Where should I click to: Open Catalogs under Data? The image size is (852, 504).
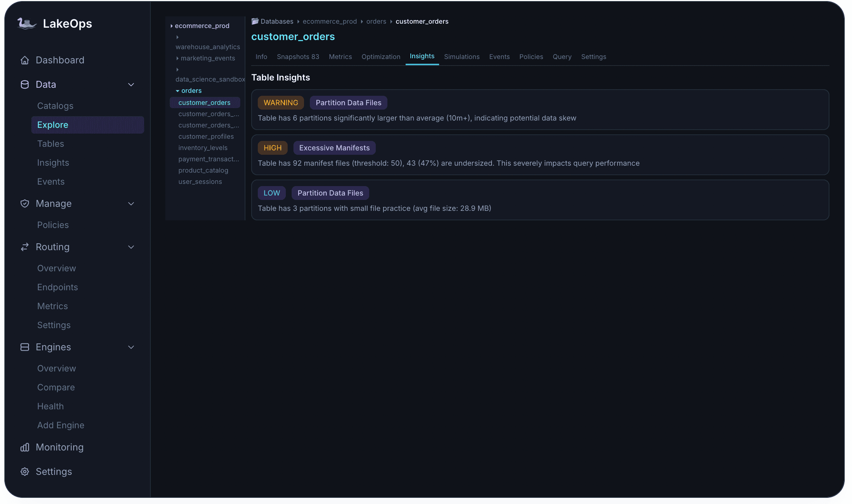(x=55, y=106)
